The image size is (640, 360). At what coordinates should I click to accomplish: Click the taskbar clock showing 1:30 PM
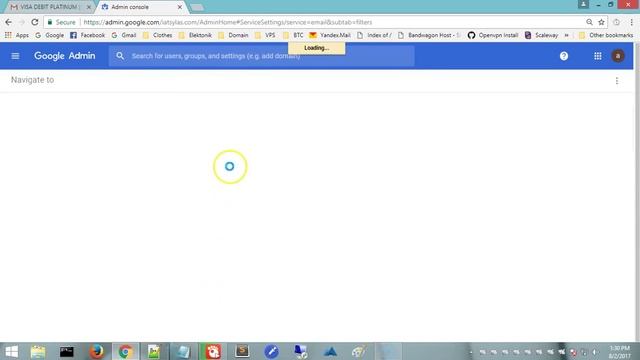(x=620, y=352)
